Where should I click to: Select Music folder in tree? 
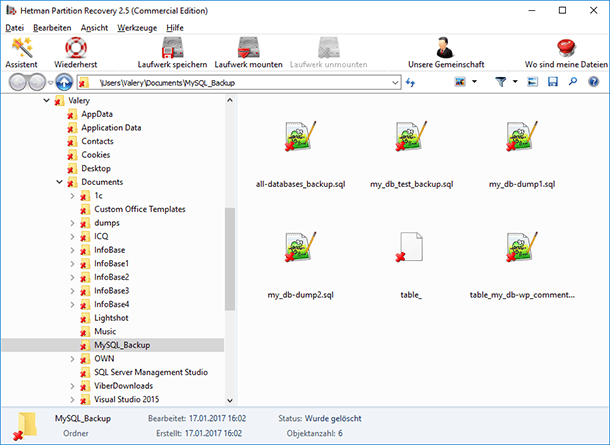pos(105,331)
